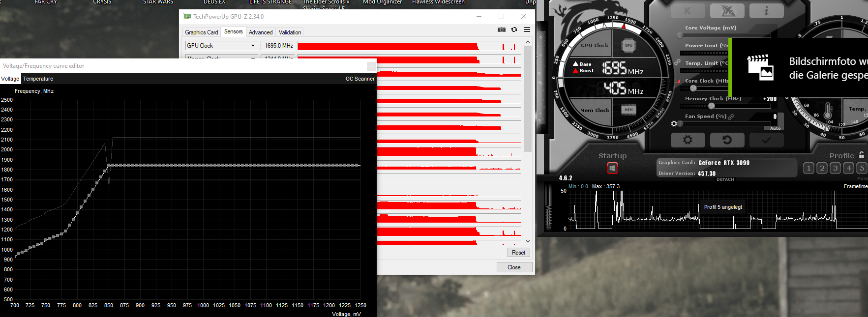The width and height of the screenshot is (868, 317).
Task: Expand the GPU Clock sensor dropdown
Action: (x=253, y=46)
